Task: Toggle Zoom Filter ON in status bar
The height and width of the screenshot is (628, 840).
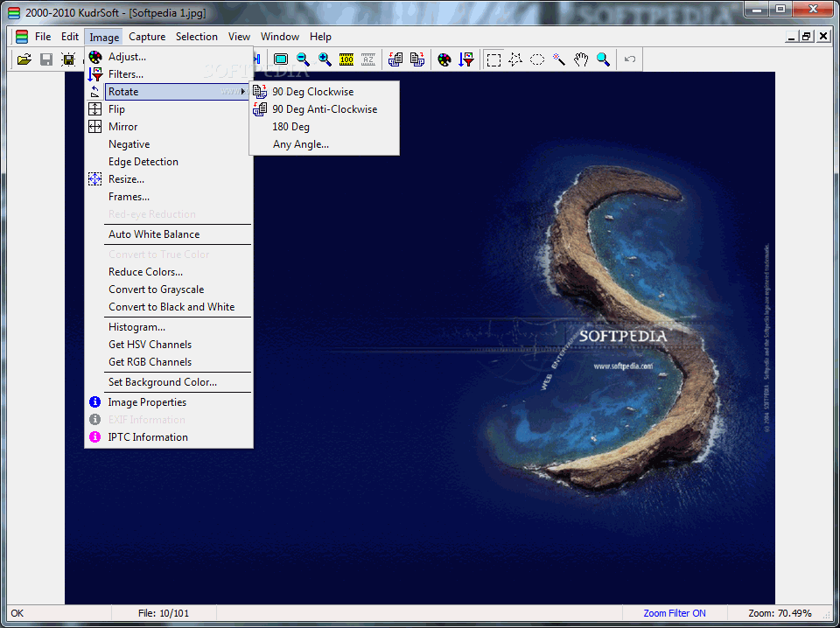Action: pyautogui.click(x=675, y=613)
